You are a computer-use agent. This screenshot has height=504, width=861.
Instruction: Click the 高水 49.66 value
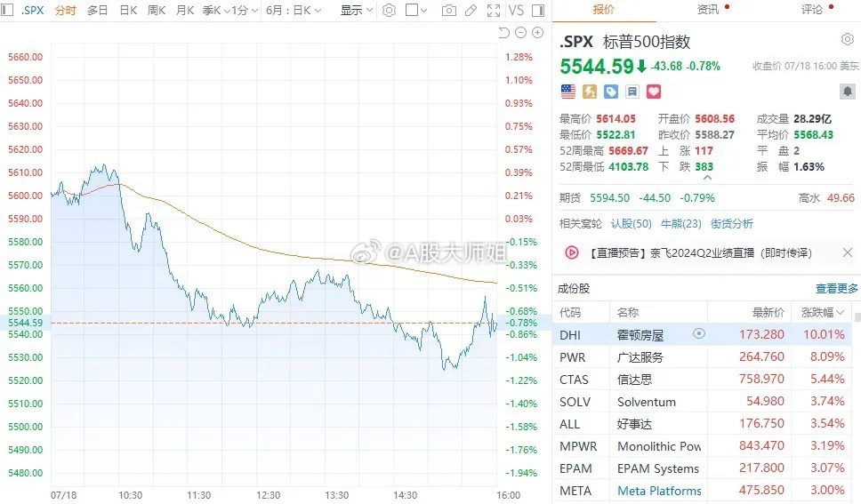click(841, 198)
